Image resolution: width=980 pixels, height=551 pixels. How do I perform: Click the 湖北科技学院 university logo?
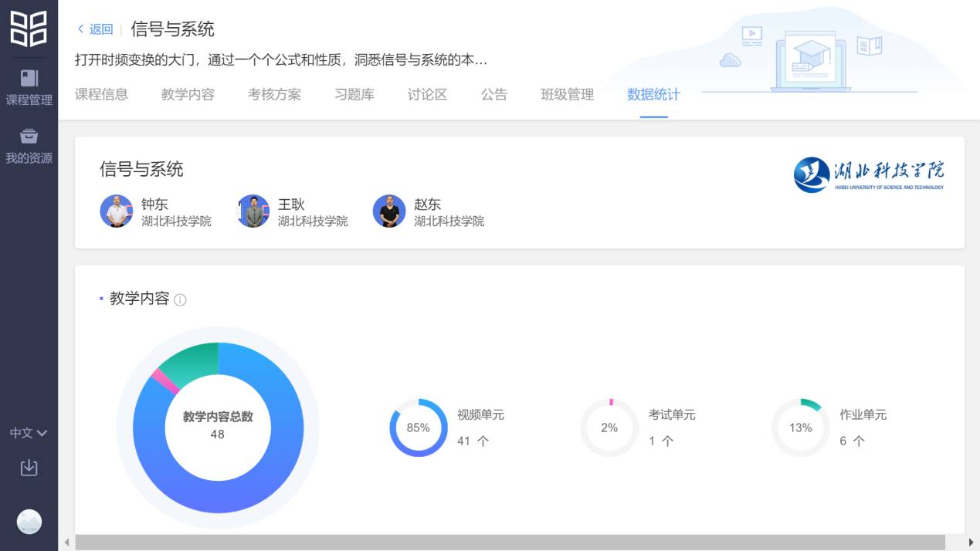point(869,175)
